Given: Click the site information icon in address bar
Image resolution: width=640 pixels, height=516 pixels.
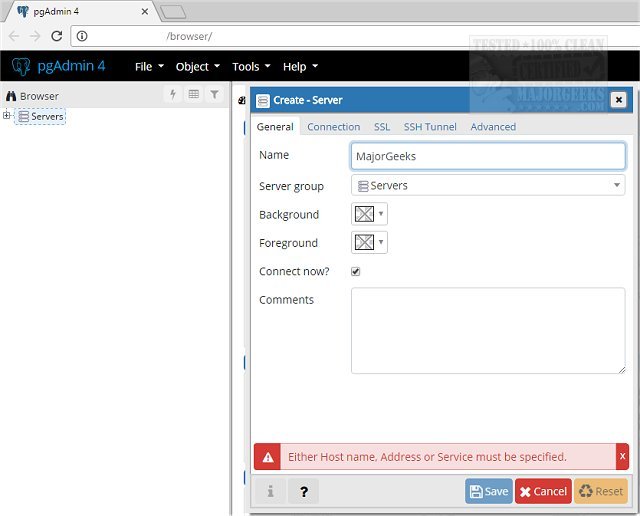Looking at the screenshot, I should tap(82, 36).
